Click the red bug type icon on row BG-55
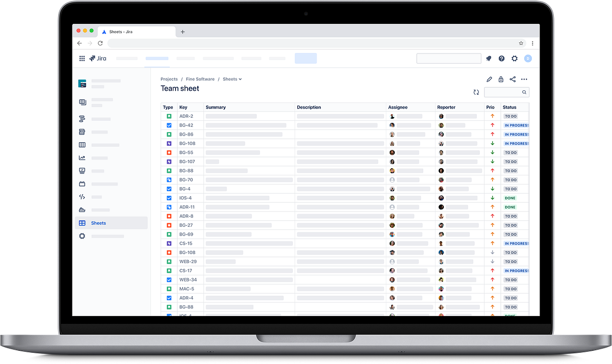This screenshot has height=364, width=612. 169,152
